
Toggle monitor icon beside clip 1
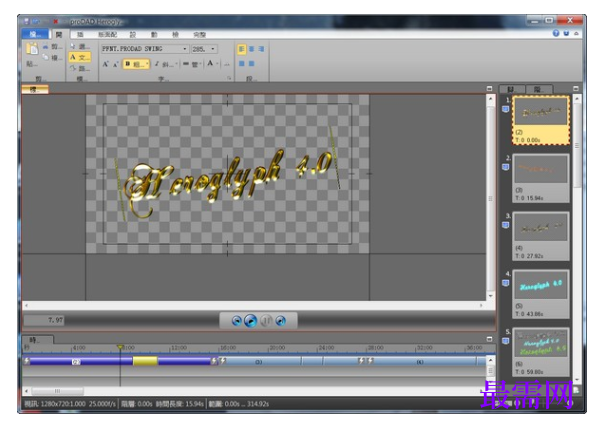click(506, 110)
